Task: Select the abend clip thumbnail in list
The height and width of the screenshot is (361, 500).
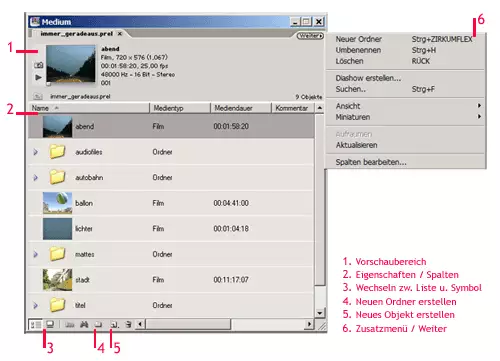Action: (57, 127)
